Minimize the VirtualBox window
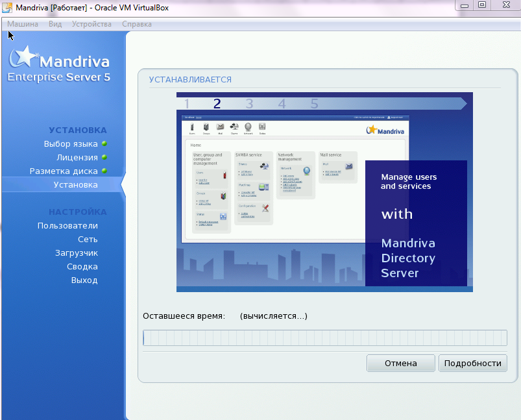Image resolution: width=521 pixels, height=420 pixels. coord(465,5)
